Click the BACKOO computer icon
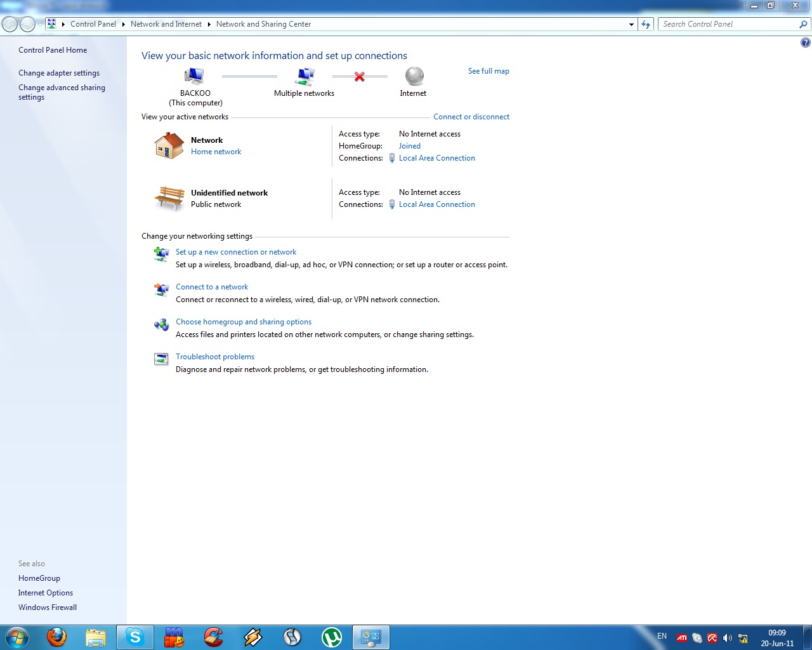Viewport: 812px width, 650px height. point(194,76)
